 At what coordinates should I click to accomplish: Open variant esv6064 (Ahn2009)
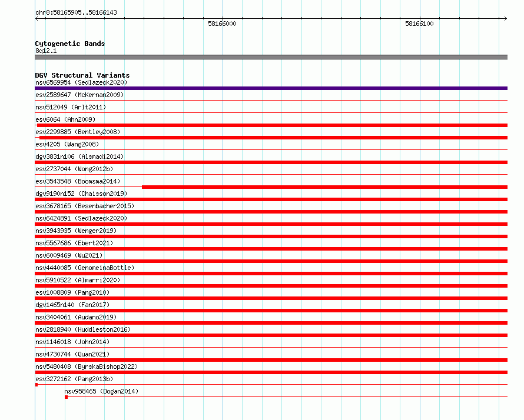(x=65, y=119)
